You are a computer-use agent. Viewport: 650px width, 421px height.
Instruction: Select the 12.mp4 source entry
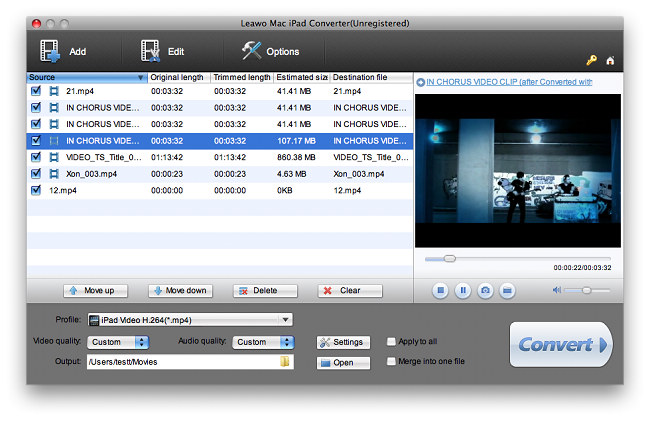pos(63,191)
